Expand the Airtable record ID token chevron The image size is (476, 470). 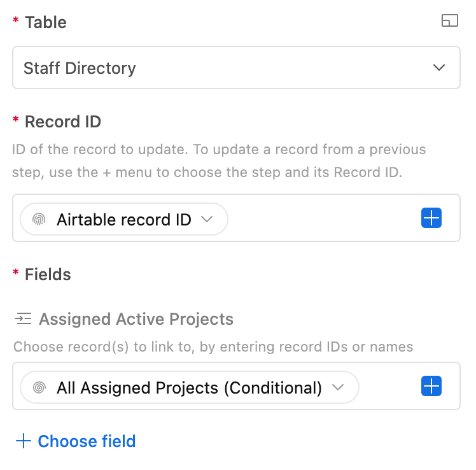click(207, 219)
